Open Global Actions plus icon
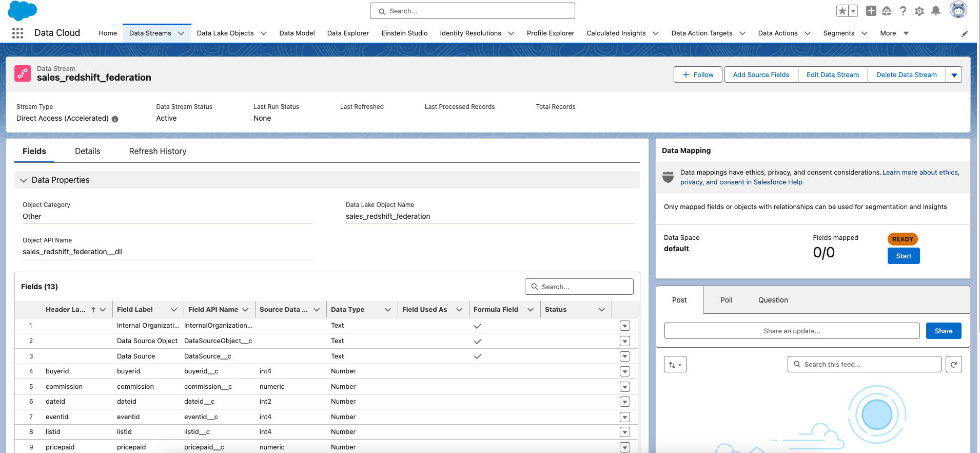The height and width of the screenshot is (453, 980). [871, 11]
